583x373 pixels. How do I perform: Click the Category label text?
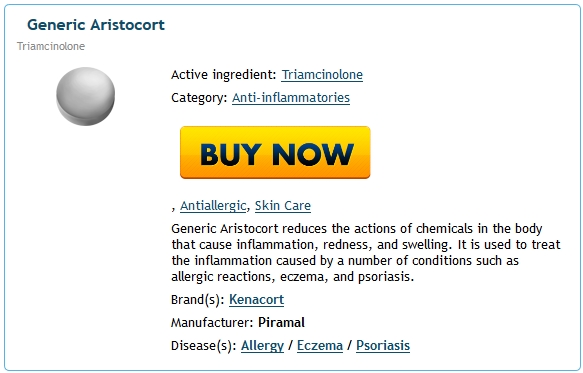point(199,98)
